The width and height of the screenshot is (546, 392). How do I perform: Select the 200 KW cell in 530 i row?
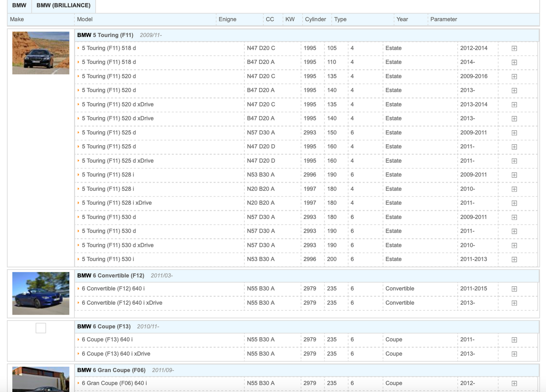pos(332,259)
